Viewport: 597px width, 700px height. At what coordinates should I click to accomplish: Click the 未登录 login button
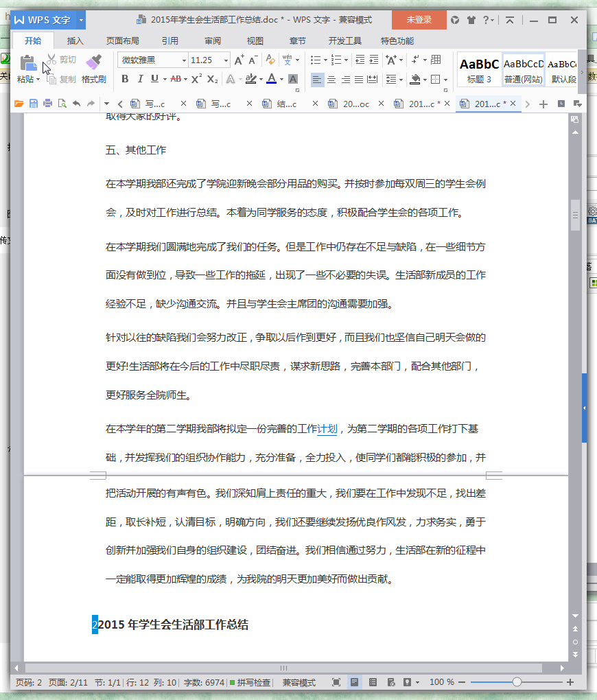(x=419, y=20)
